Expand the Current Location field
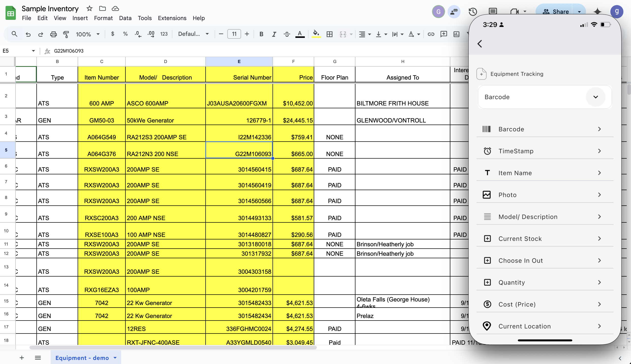This screenshot has height=364, width=631. click(599, 326)
